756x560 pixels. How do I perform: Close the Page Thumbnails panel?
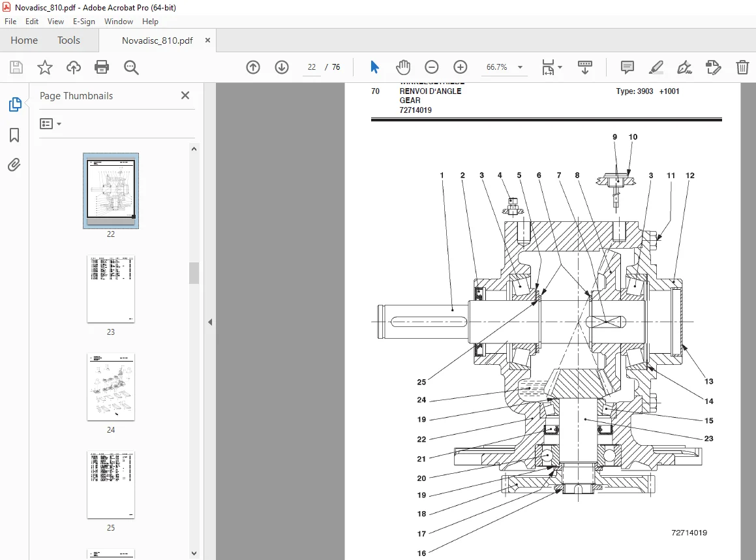[x=185, y=95]
